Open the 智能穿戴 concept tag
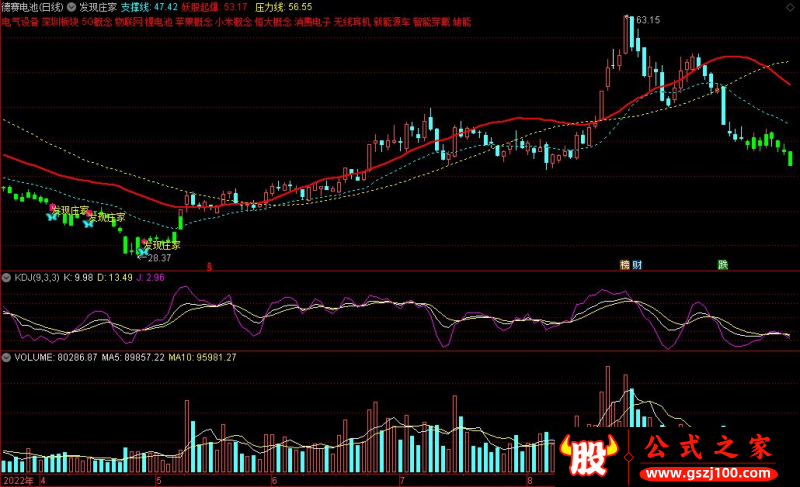This screenshot has height=487, width=800. click(432, 22)
